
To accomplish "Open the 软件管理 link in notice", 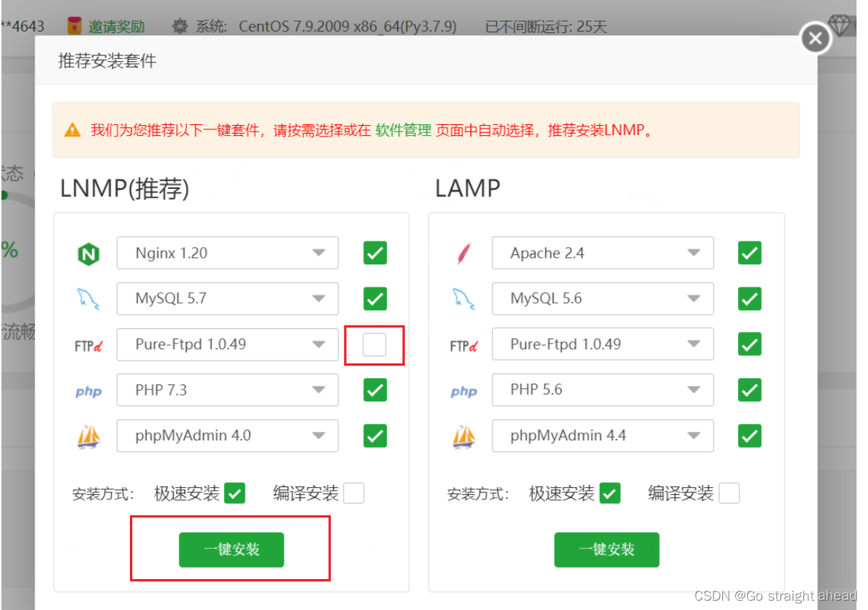I will pyautogui.click(x=403, y=130).
